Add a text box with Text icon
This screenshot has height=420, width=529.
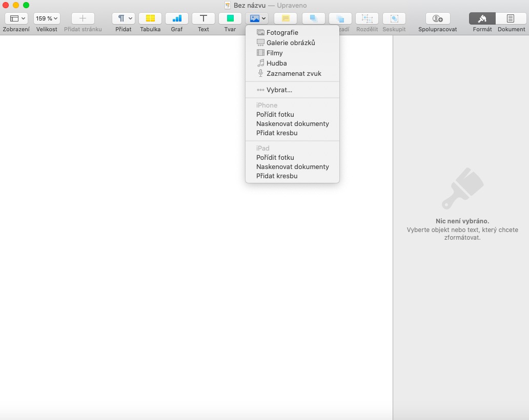pyautogui.click(x=204, y=18)
